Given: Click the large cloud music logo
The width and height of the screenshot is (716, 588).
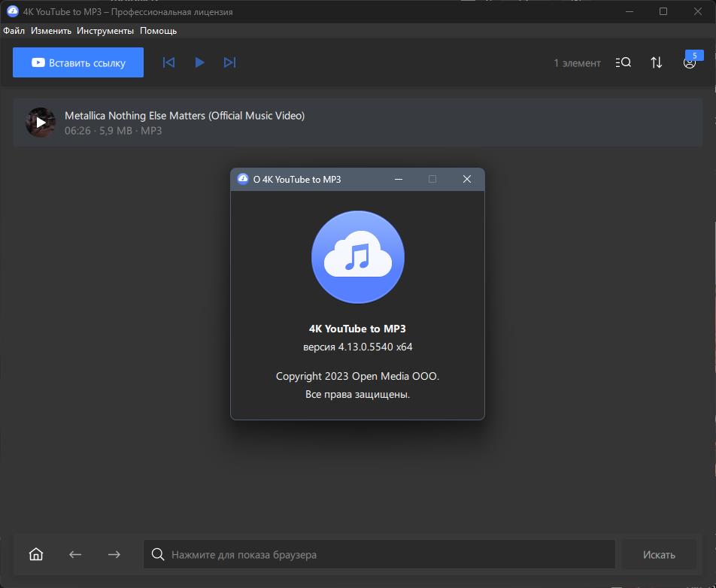Looking at the screenshot, I should point(357,257).
